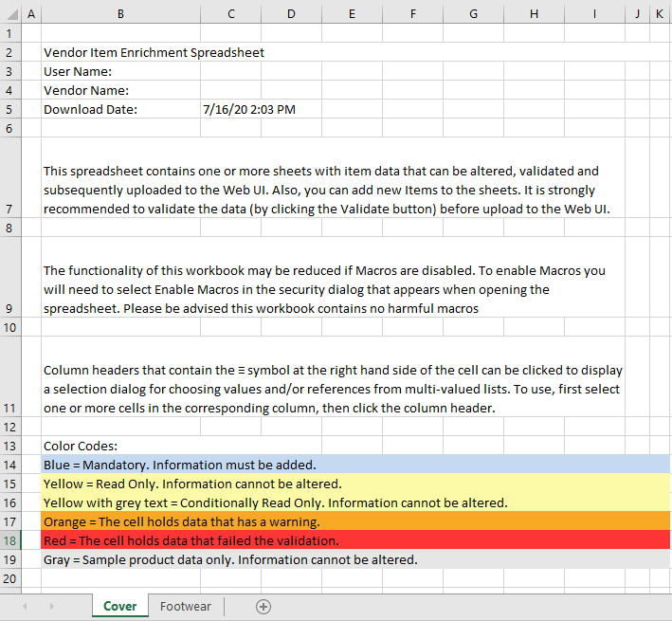Click the empty cell next to Vendor Name
This screenshot has height=621, width=672.
(230, 90)
